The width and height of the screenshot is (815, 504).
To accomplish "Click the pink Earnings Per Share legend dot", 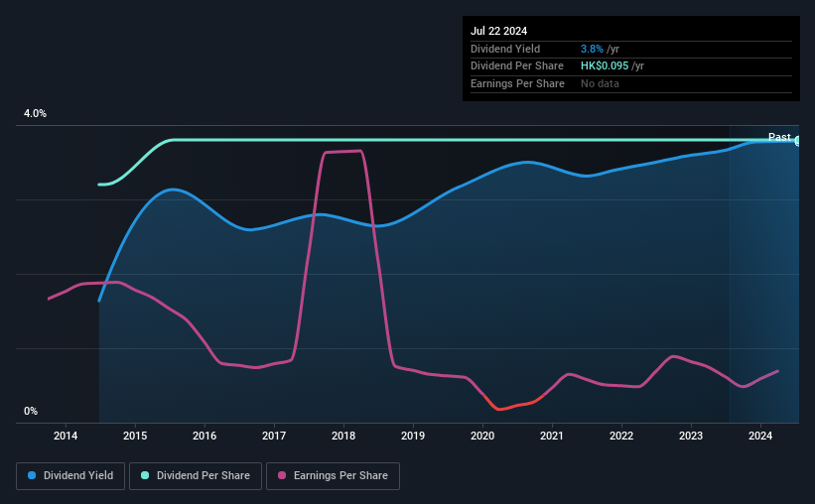I will [x=282, y=475].
